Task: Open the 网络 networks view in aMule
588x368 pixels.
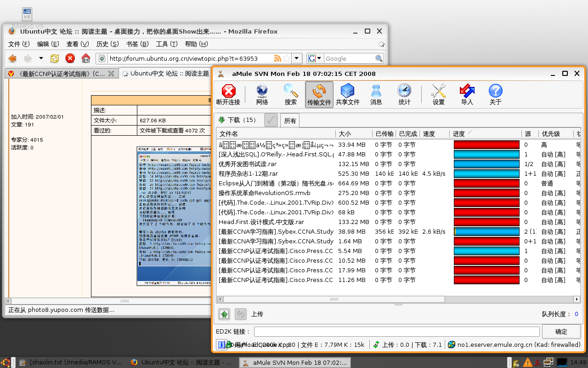Action: (x=262, y=95)
